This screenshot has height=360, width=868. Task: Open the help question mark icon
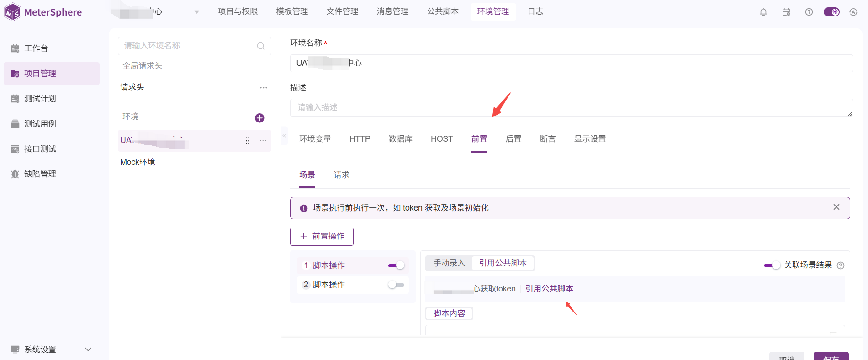pyautogui.click(x=809, y=12)
